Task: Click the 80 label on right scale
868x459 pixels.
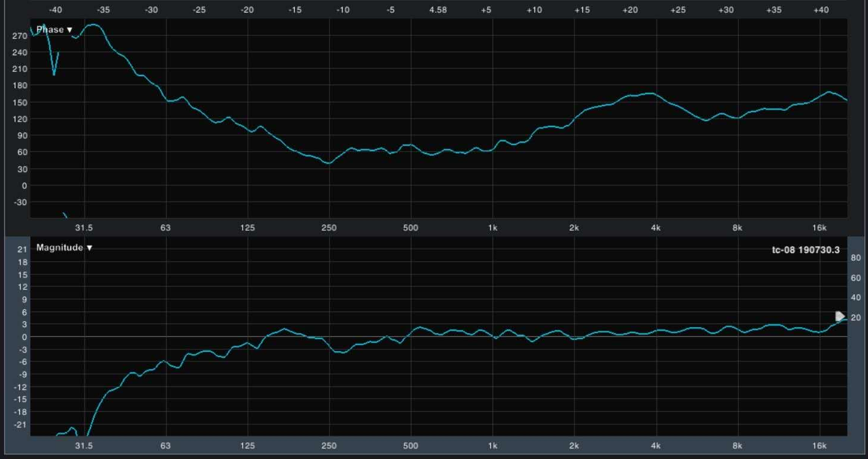Action: (855, 258)
